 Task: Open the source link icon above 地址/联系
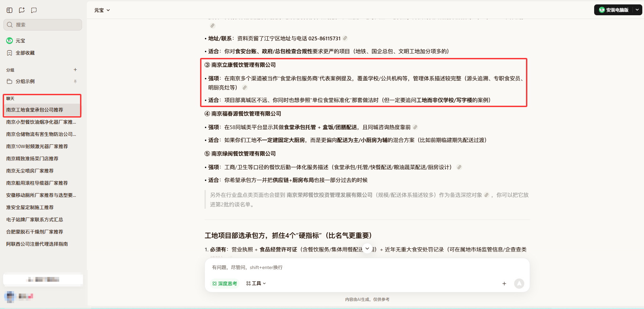[213, 26]
